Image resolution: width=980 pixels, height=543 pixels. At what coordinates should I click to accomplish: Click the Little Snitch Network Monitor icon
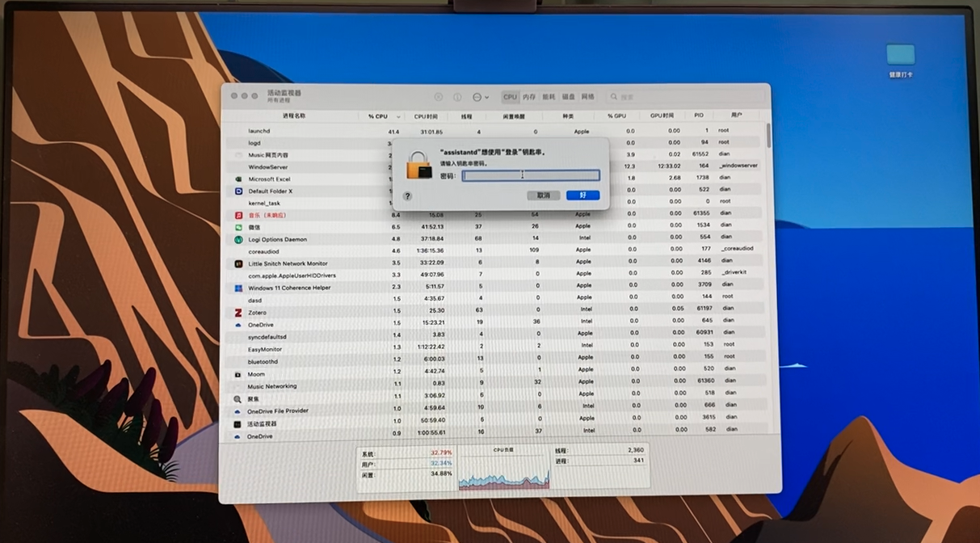pos(238,263)
